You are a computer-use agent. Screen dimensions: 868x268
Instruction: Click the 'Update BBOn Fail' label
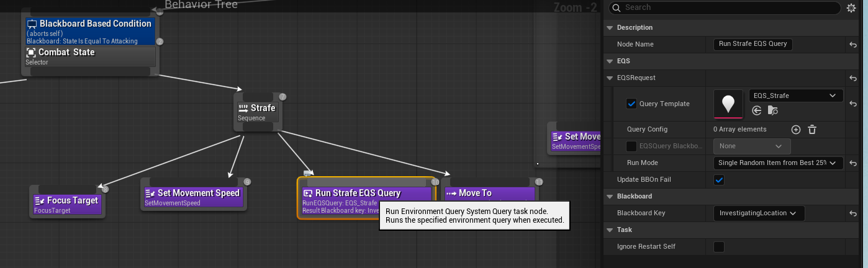point(644,180)
